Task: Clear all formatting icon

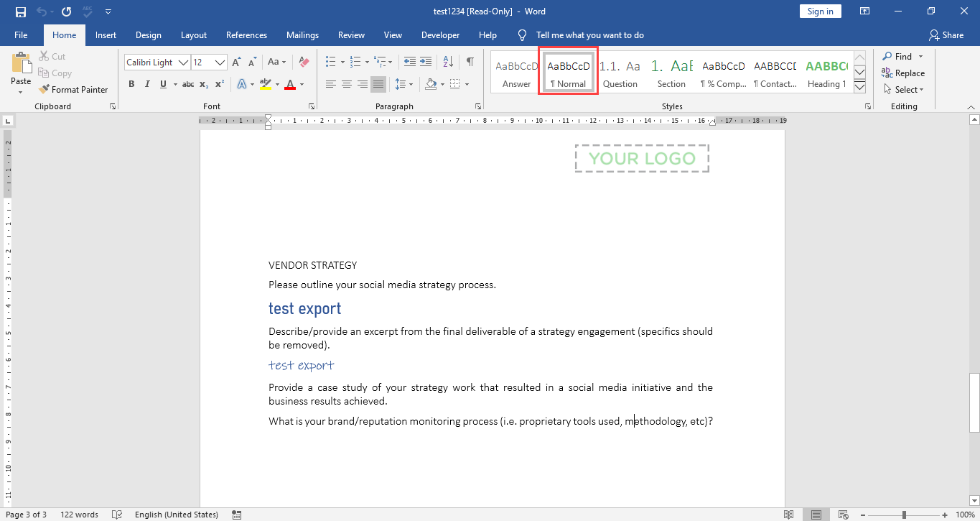Action: (x=304, y=63)
